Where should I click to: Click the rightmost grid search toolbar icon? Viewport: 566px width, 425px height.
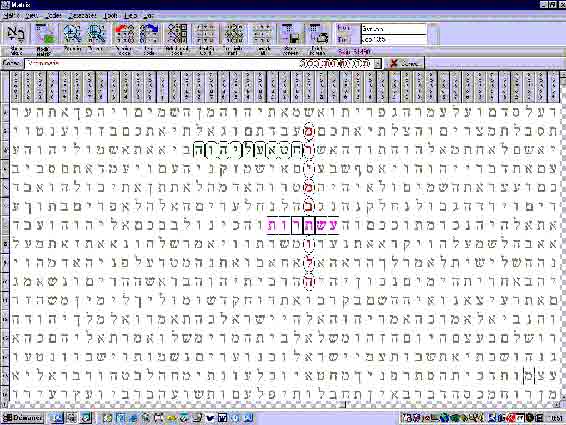[262, 34]
